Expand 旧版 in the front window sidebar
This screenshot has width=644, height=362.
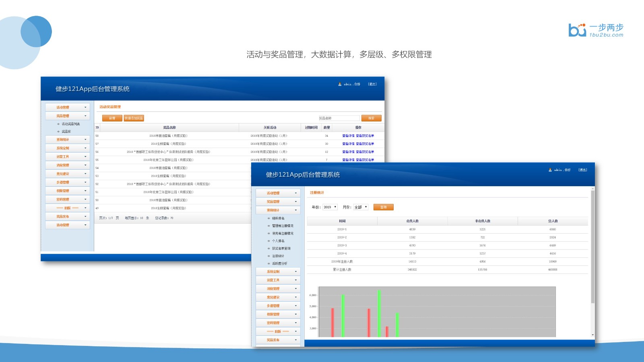(278, 331)
